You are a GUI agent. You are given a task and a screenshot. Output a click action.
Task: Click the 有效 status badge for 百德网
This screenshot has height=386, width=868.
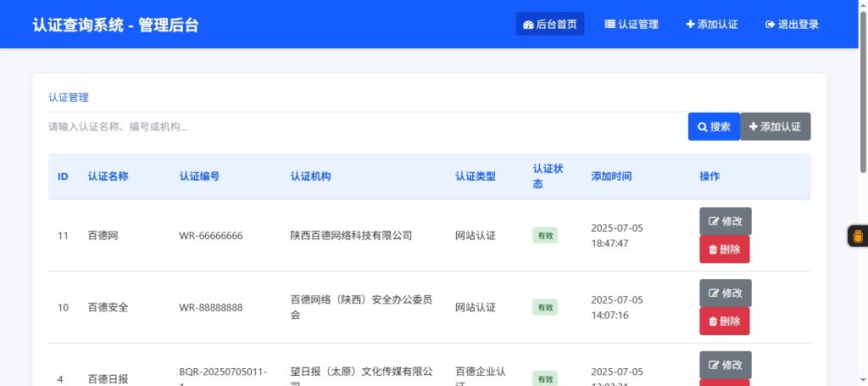click(x=545, y=236)
